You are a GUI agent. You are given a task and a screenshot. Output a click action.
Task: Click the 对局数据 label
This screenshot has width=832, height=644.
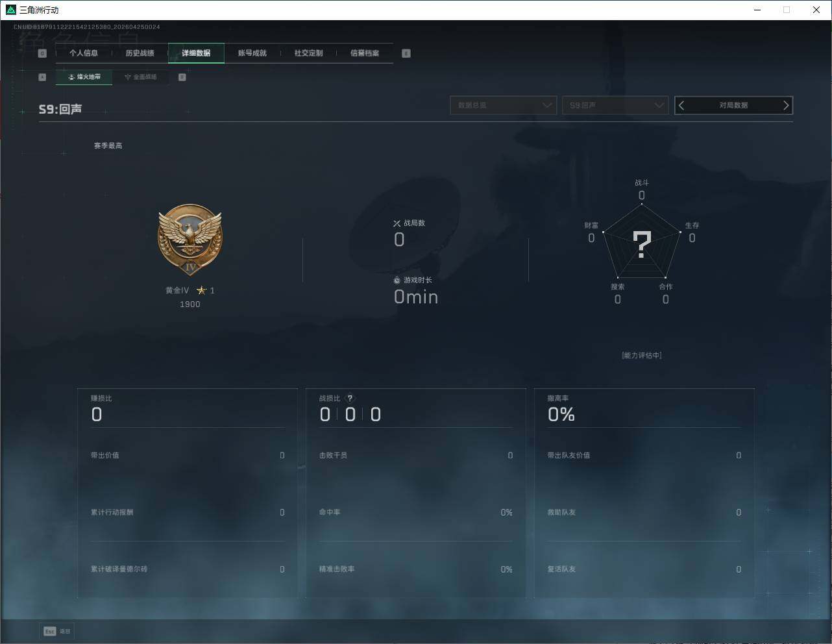click(x=733, y=105)
